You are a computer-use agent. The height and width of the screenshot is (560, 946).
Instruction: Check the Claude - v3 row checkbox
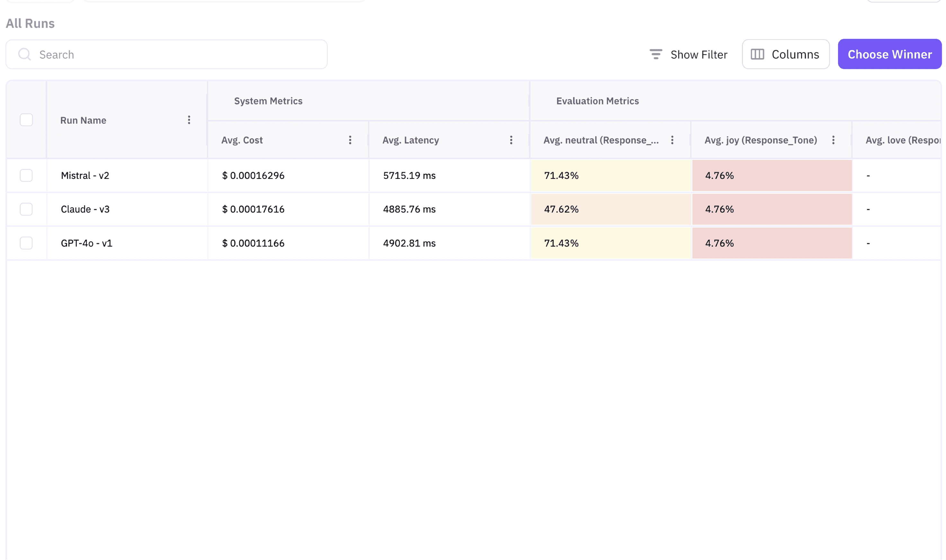pyautogui.click(x=26, y=209)
